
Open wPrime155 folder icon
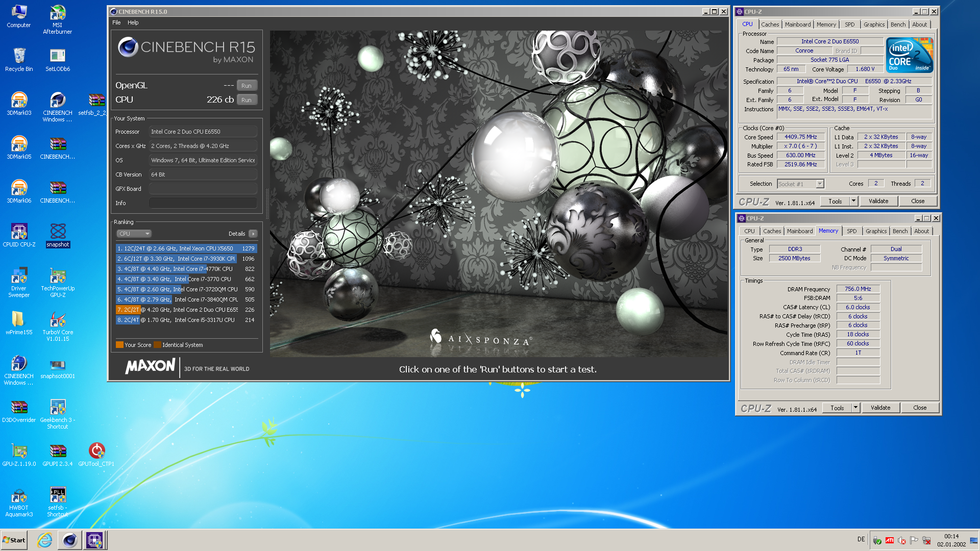19,323
